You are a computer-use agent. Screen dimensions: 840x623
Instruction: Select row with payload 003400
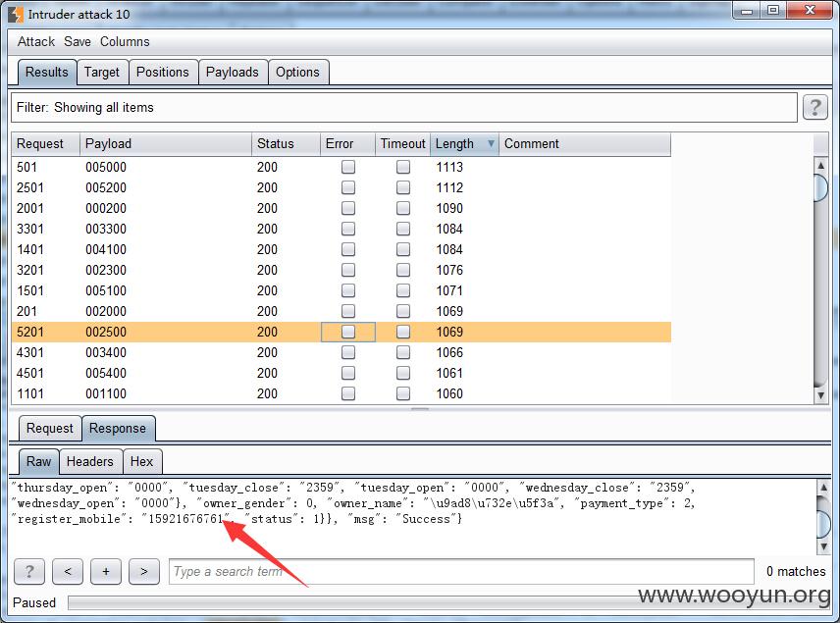point(341,352)
